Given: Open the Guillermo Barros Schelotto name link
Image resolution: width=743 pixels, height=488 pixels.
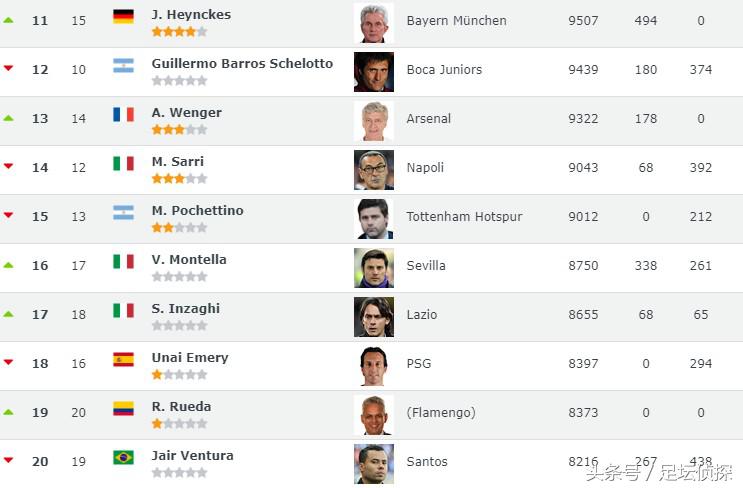Looking at the screenshot, I should point(242,63).
